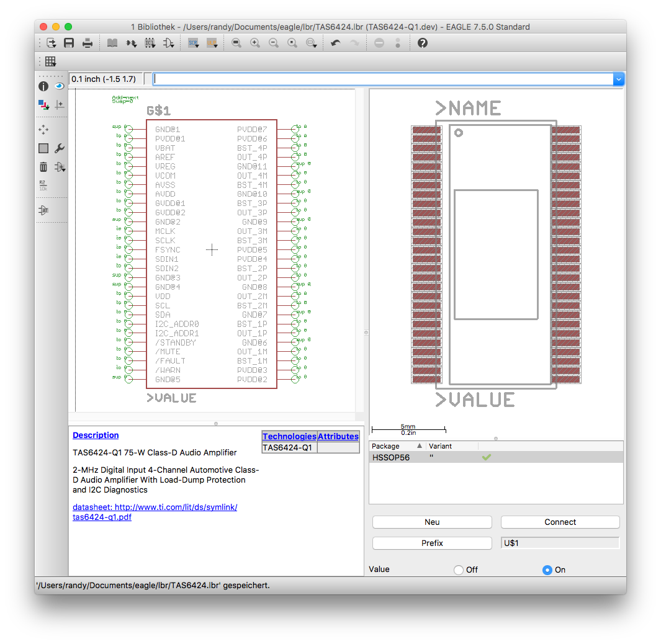
Task: Open the Attributes link
Action: tap(338, 436)
